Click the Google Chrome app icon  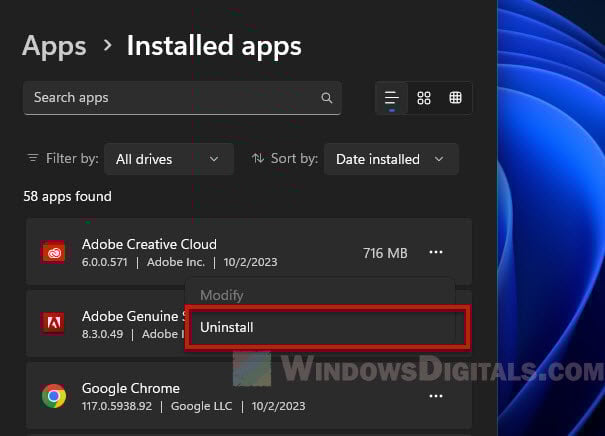[54, 396]
